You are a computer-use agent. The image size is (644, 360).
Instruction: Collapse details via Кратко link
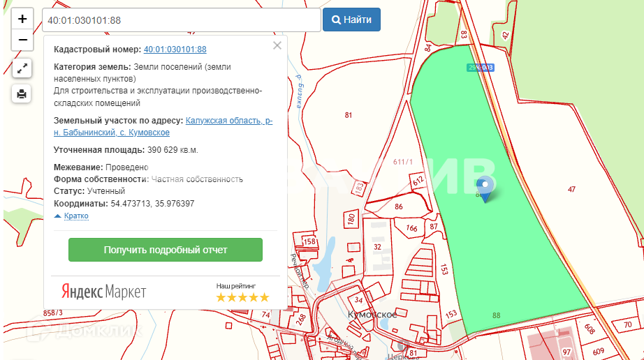coord(75,216)
